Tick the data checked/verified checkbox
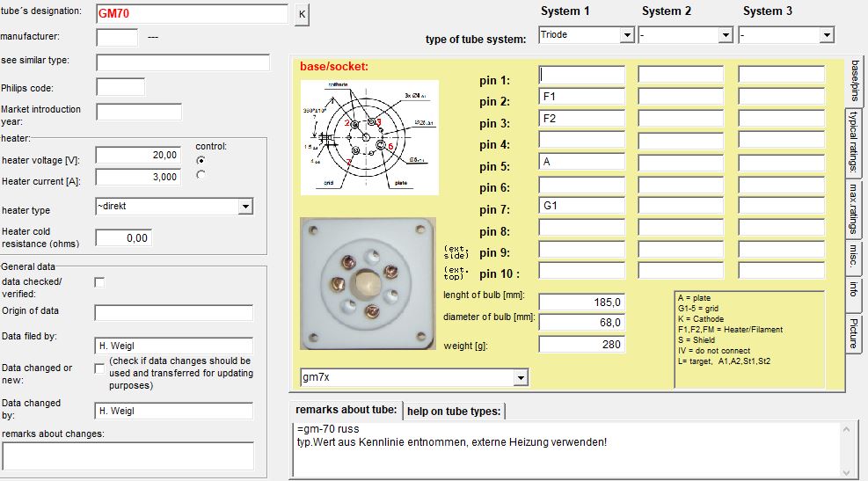The image size is (868, 481). tap(99, 283)
